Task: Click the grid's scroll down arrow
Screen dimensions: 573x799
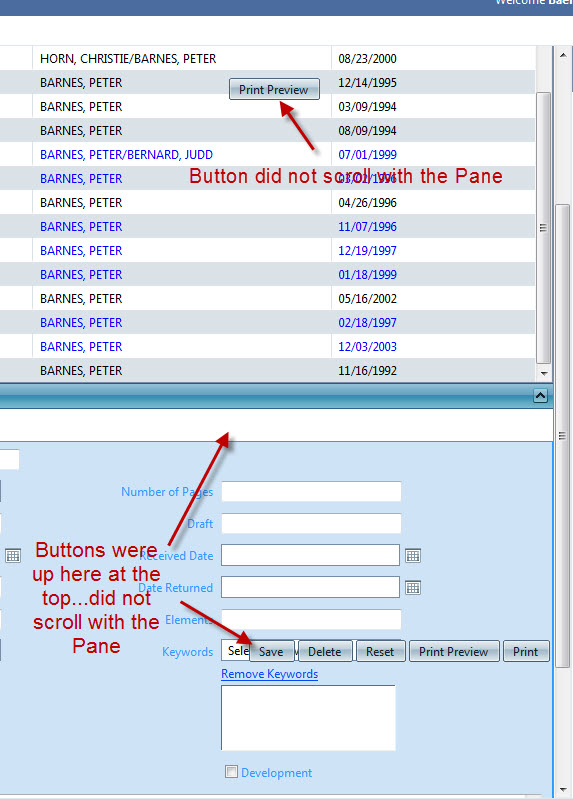Action: pyautogui.click(x=544, y=374)
